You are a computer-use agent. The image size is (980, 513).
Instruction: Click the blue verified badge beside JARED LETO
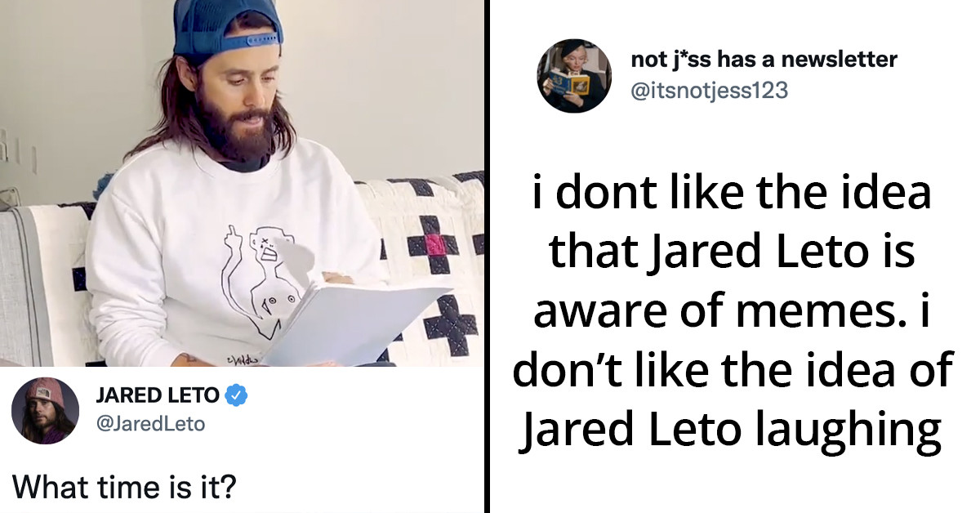click(237, 395)
